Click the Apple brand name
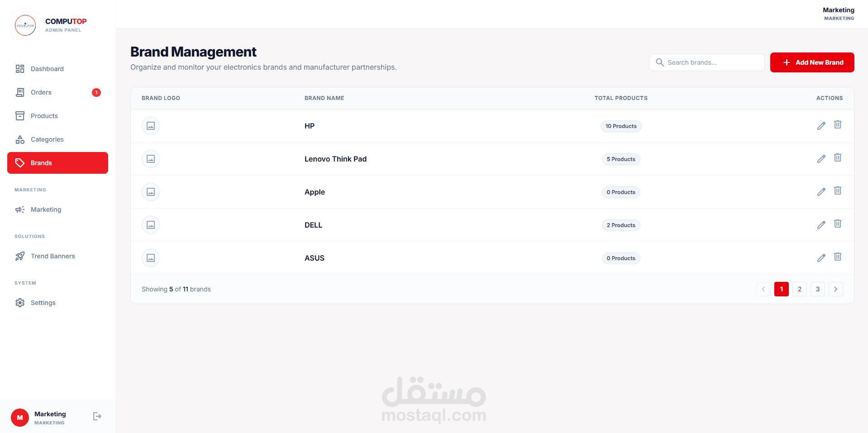The image size is (868, 433). (x=315, y=192)
